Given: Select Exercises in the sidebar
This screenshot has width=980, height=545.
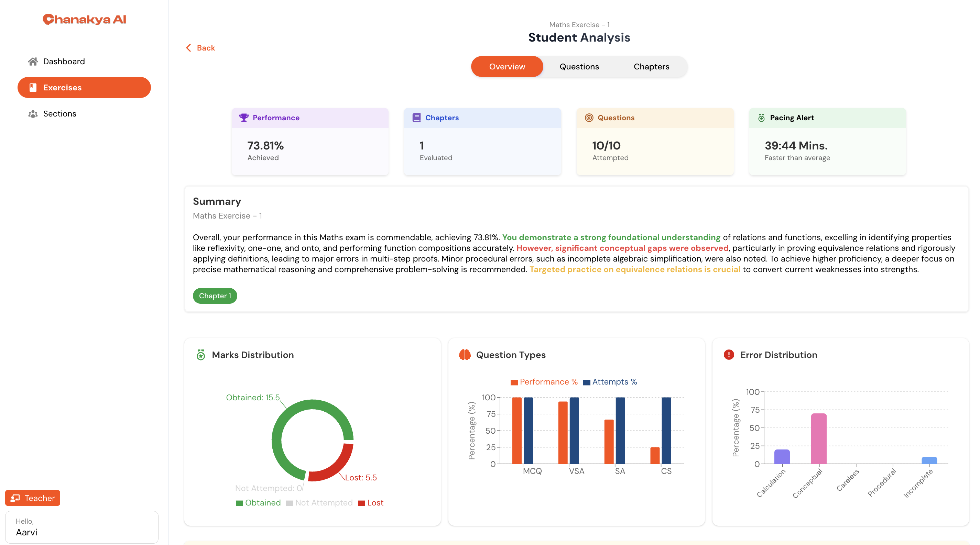Looking at the screenshot, I should coord(84,87).
